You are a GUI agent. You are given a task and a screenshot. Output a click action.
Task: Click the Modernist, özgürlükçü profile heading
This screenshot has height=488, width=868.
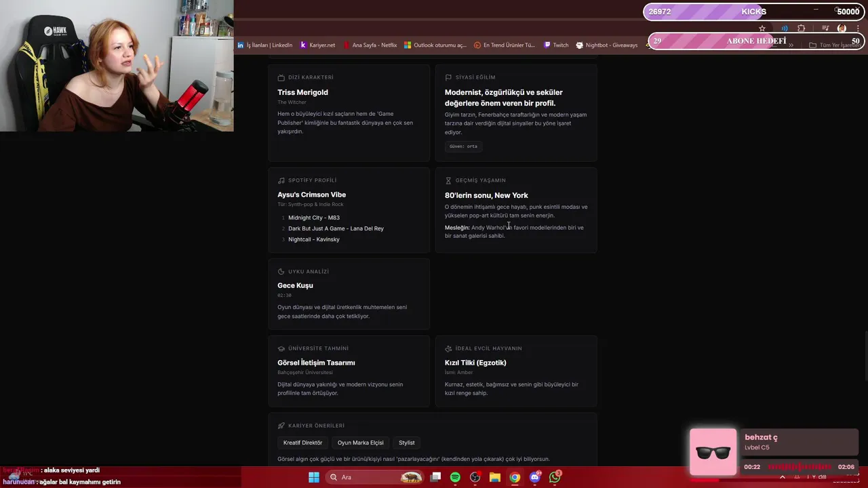point(503,98)
